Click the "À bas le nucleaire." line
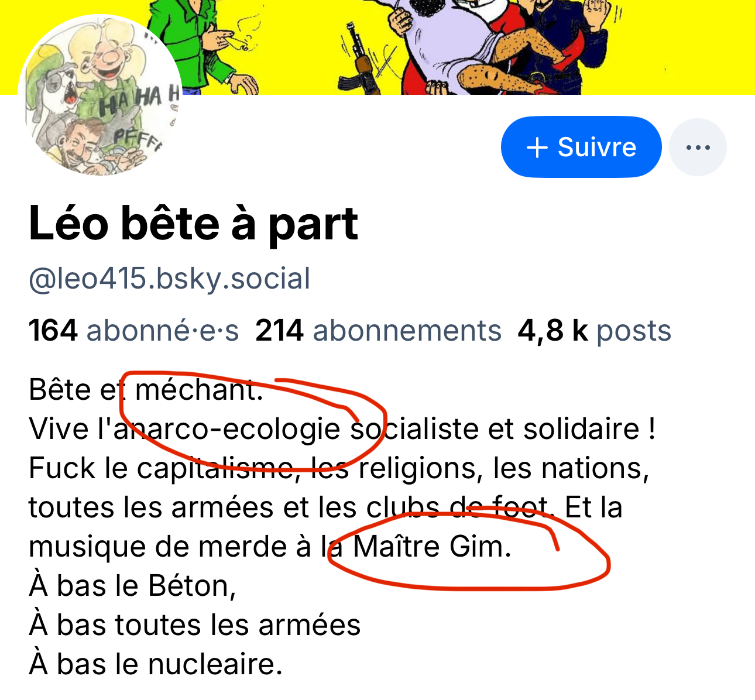This screenshot has height=700, width=755. point(156,664)
